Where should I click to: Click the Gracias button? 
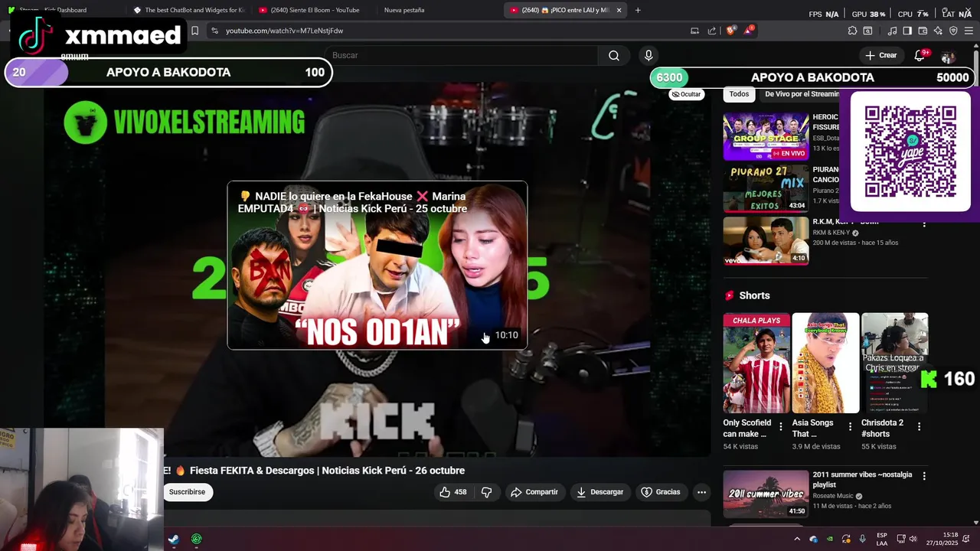pyautogui.click(x=661, y=492)
